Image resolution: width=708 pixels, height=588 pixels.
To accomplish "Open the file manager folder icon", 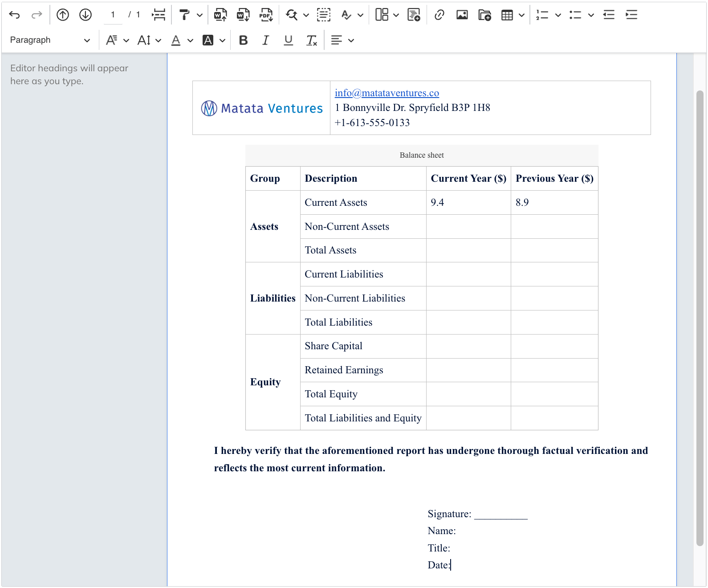I will [x=484, y=15].
